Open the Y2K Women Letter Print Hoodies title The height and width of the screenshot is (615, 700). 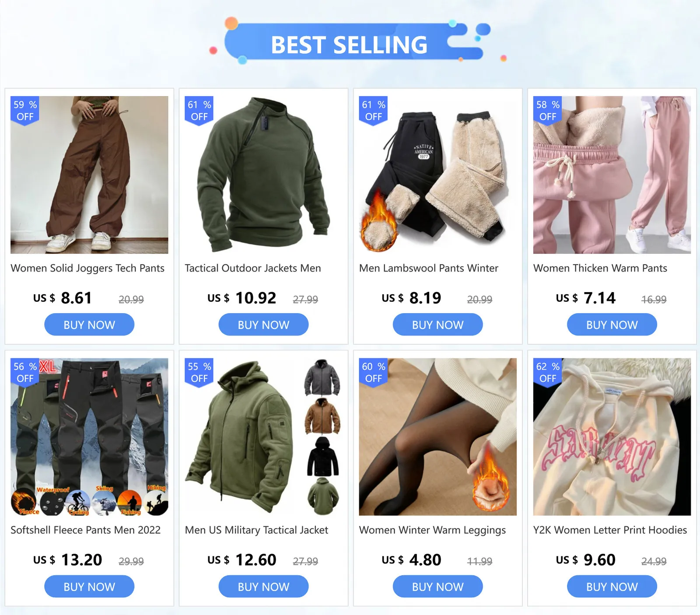610,530
